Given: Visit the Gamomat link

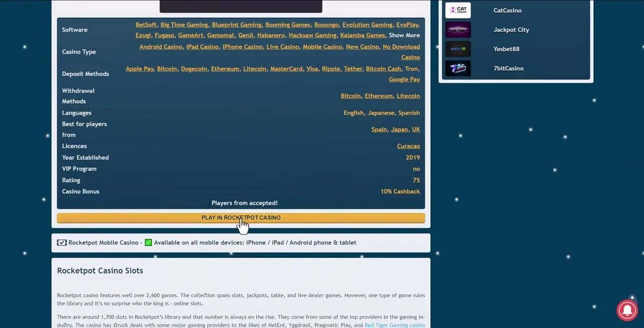Looking at the screenshot, I should [220, 35].
